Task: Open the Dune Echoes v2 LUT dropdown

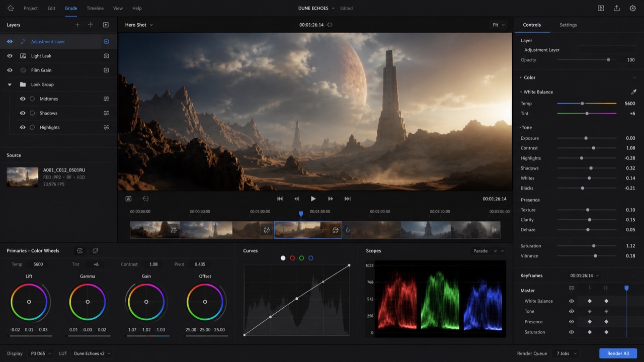Action: click(92, 353)
